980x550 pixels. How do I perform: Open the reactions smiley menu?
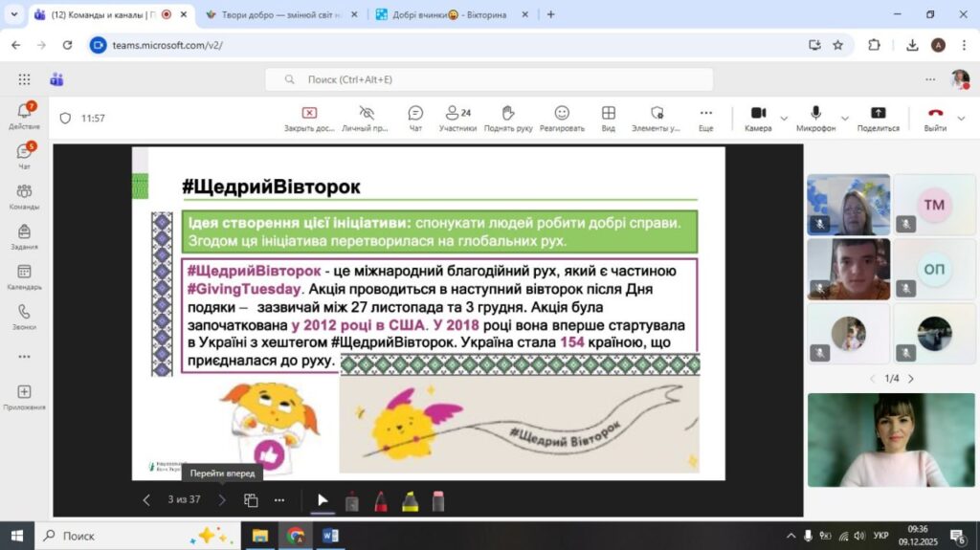(x=562, y=118)
